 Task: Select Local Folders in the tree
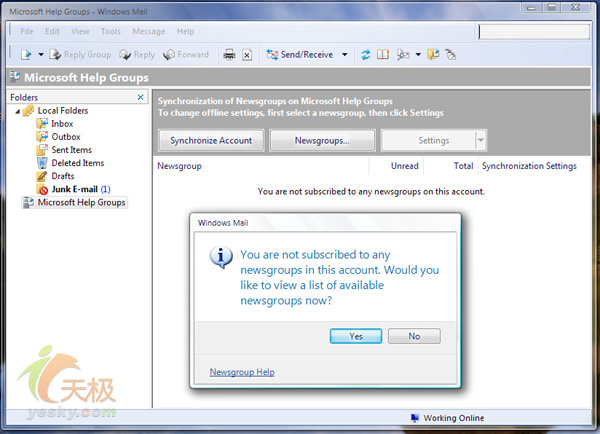coord(63,111)
